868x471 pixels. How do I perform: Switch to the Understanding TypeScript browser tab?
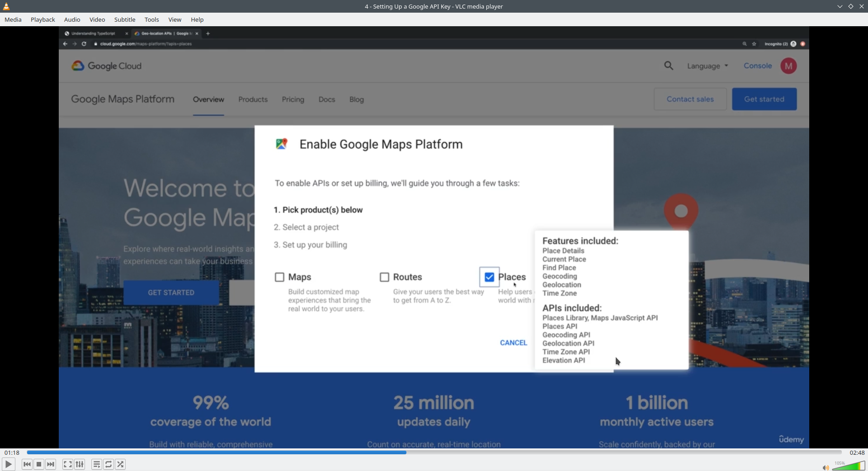(93, 33)
